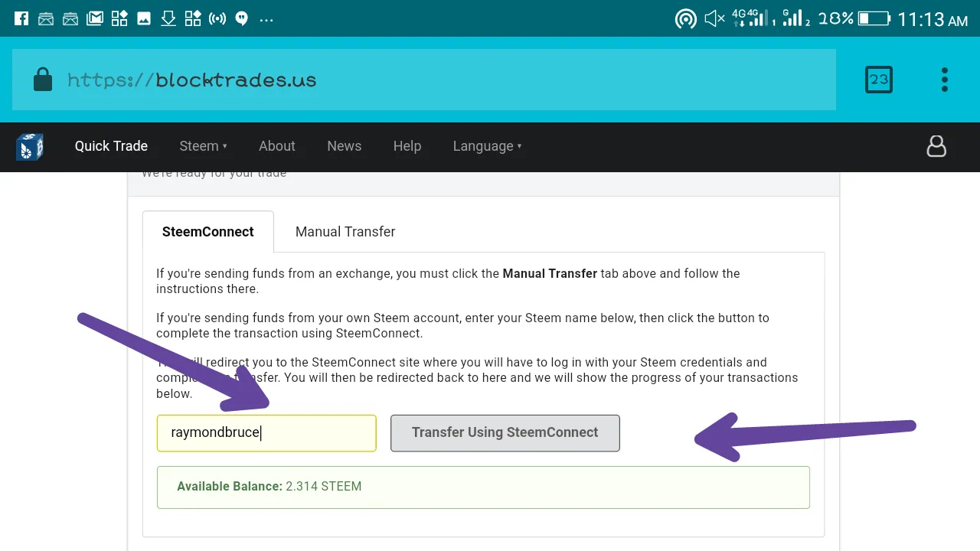View the padlock site security info
Viewport: 980px width, 551px height.
click(x=43, y=80)
